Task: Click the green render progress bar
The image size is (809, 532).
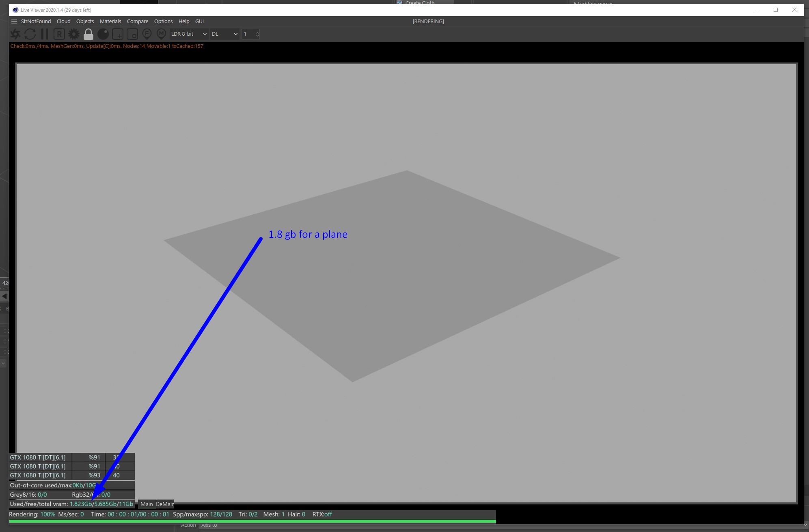Action: coord(252,521)
